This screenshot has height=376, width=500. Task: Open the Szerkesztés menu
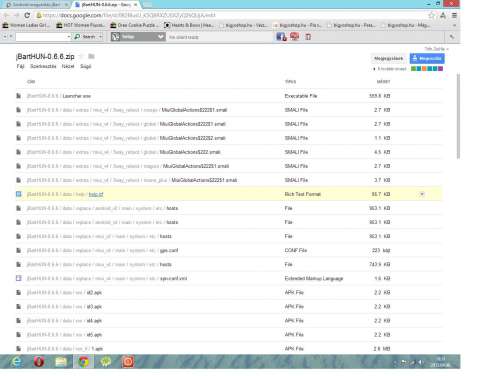click(x=43, y=66)
